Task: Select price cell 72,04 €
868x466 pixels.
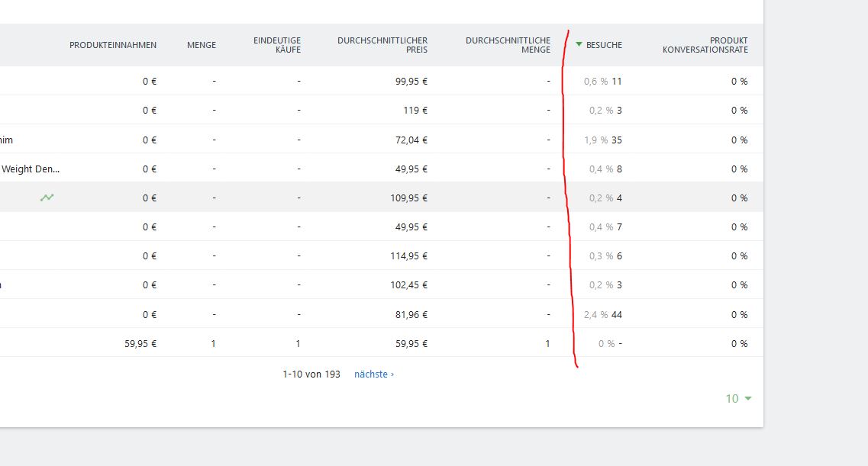Action: point(411,140)
